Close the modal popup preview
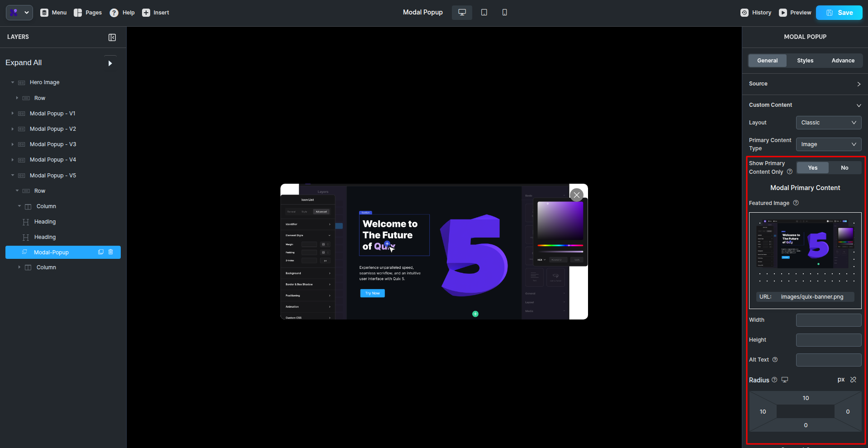Screen dimensions: 868x448 (x=576, y=195)
